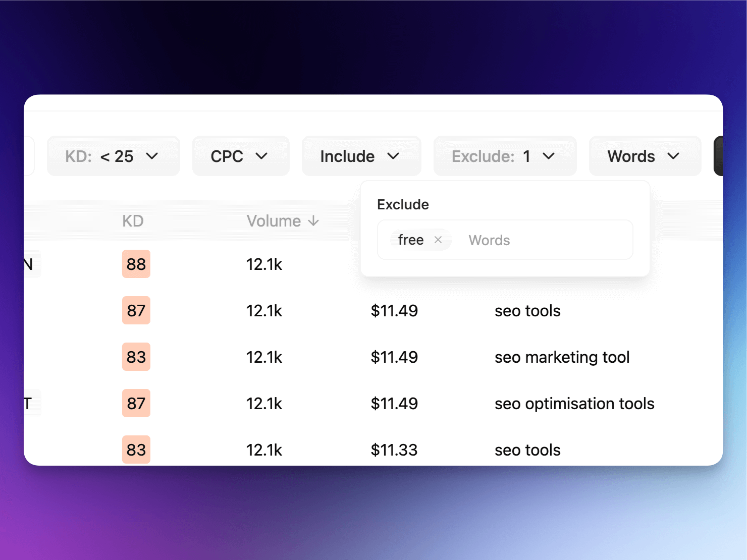Focus the Words input in Exclude popup
747x560 pixels.
540,240
